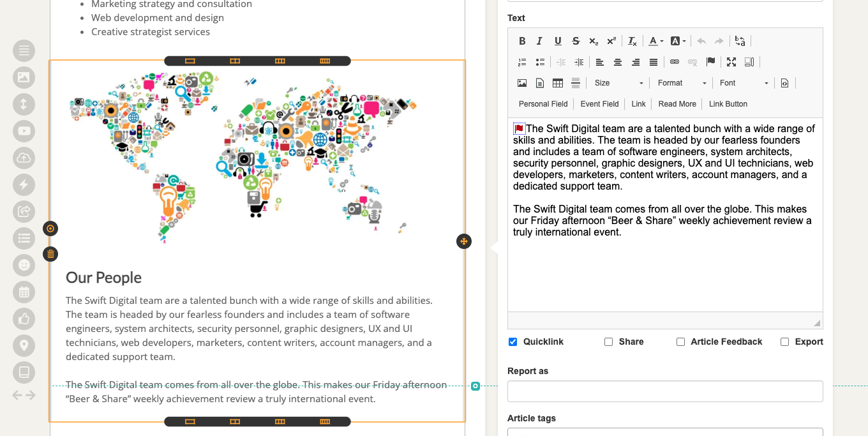Click the smiley face sidebar icon

24,265
